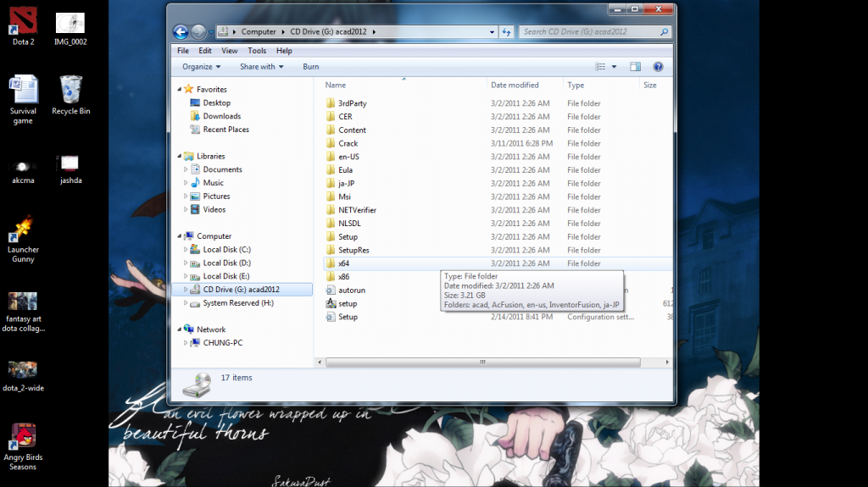868x487 pixels.
Task: Expand Local Disk (C:) node
Action: [x=186, y=250]
